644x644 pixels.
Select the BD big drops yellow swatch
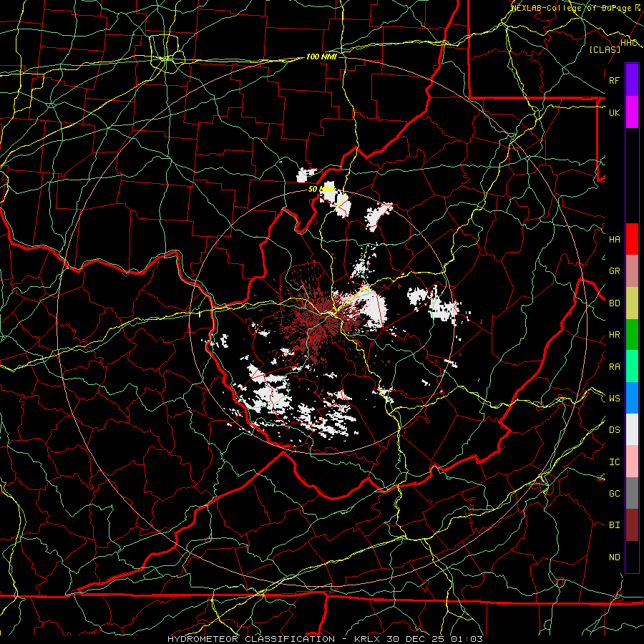[x=632, y=303]
